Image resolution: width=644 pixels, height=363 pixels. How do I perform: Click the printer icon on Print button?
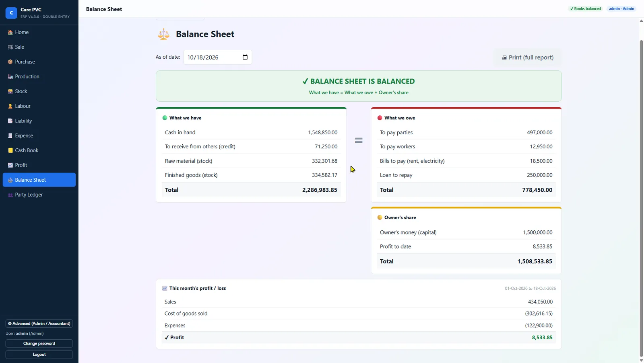click(x=504, y=57)
